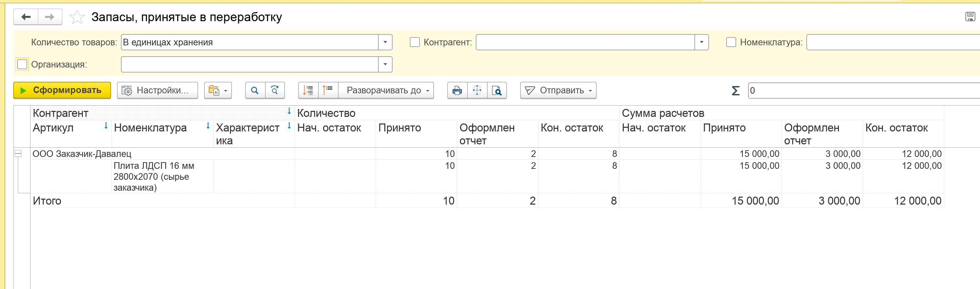980x289 pixels.
Task: Click the Сформировать button
Action: coord(62,90)
